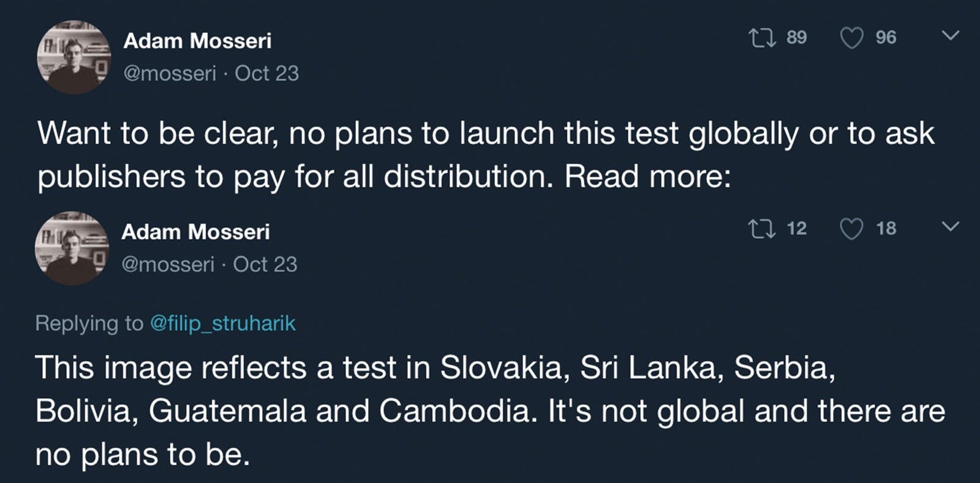This screenshot has width=980, height=483.
Task: Open the @filip_struharik mention link
Action: pyautogui.click(x=223, y=323)
